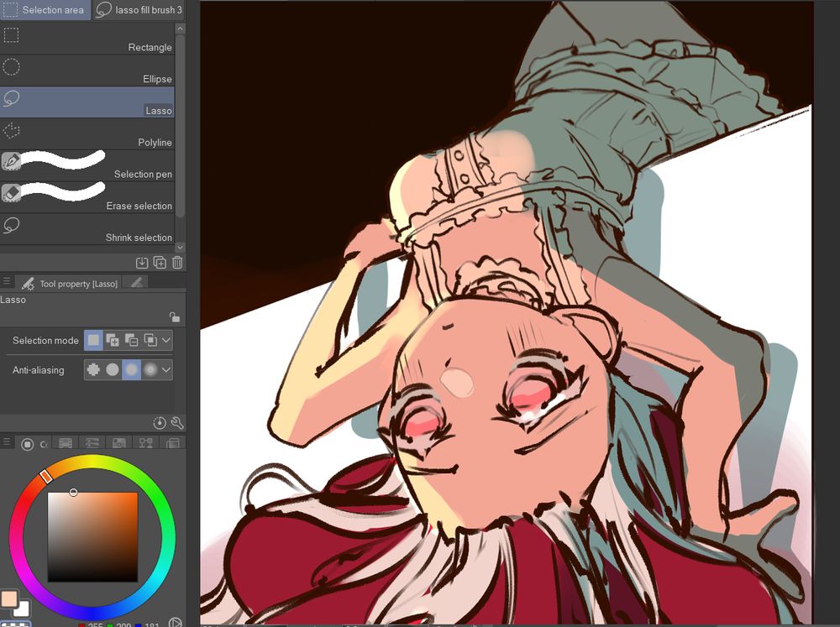Open the Color Slider tab
This screenshot has height=627, width=840.
92,443
